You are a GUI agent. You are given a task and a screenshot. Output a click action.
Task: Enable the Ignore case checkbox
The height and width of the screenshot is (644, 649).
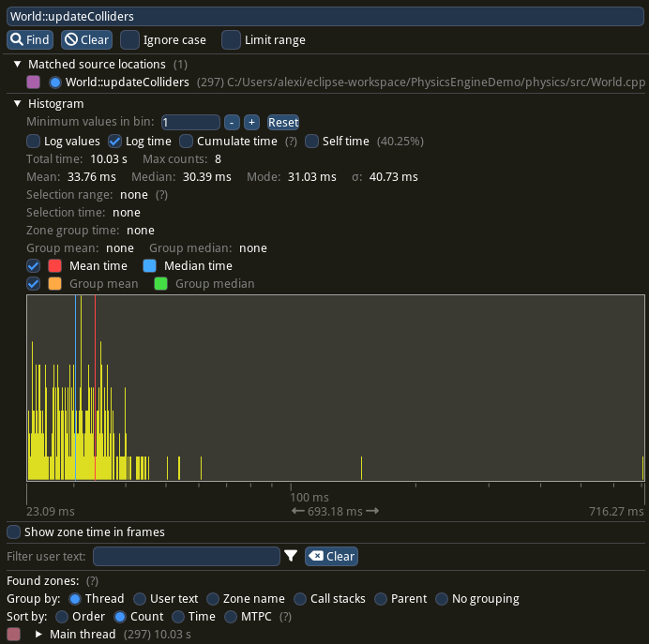pyautogui.click(x=129, y=39)
